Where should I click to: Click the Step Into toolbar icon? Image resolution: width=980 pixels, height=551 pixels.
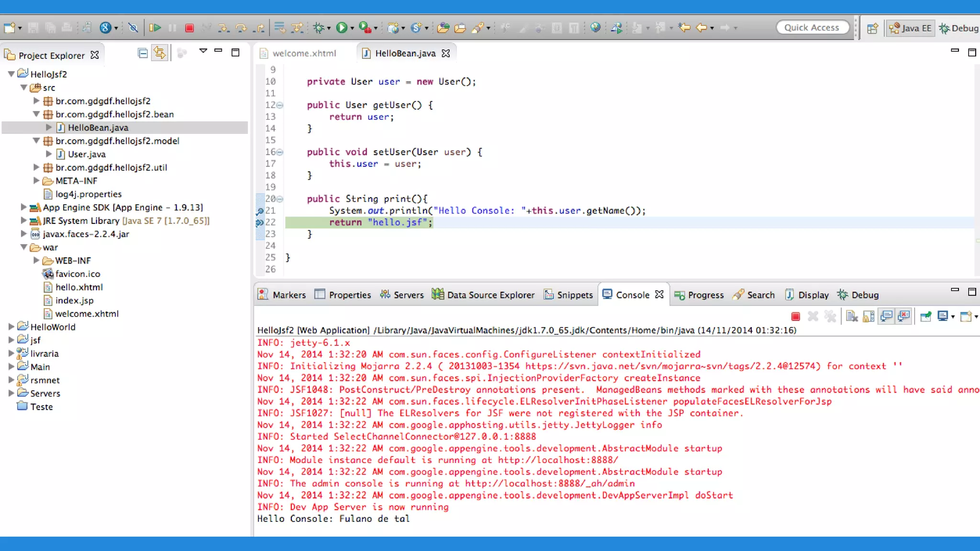[x=223, y=28]
